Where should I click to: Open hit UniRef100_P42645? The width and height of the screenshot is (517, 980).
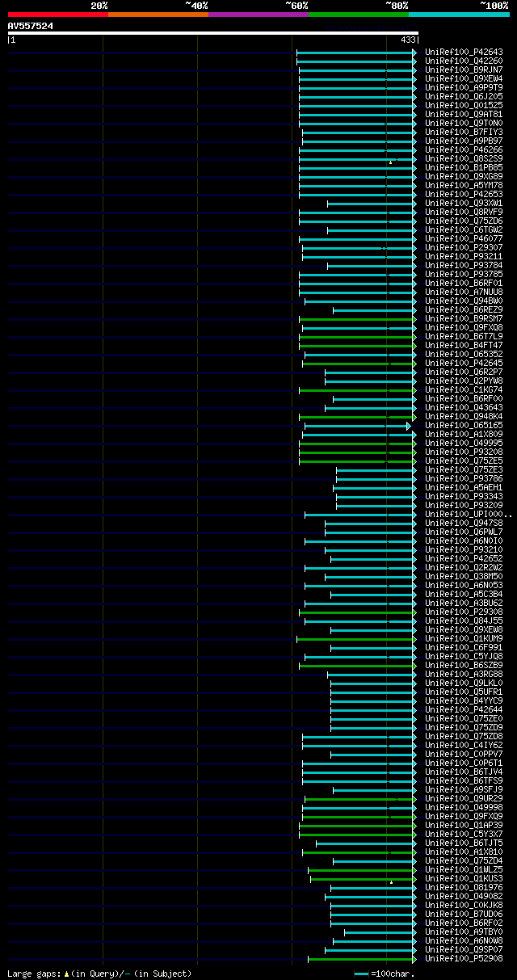click(464, 363)
